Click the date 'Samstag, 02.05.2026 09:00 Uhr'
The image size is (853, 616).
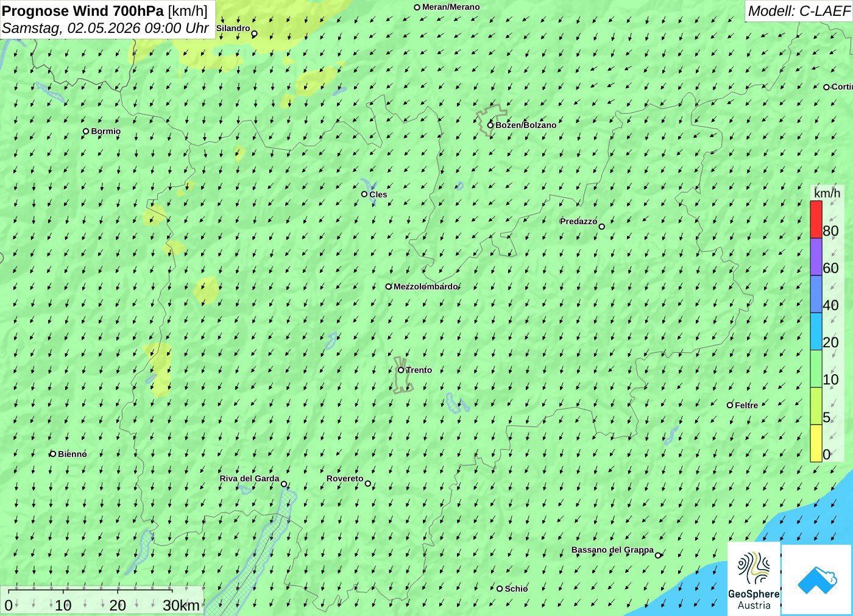(x=105, y=28)
